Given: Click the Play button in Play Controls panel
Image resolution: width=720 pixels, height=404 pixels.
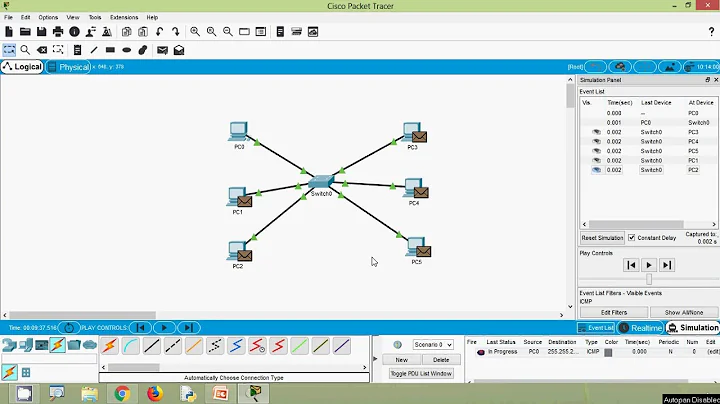Looking at the screenshot, I should click(649, 265).
